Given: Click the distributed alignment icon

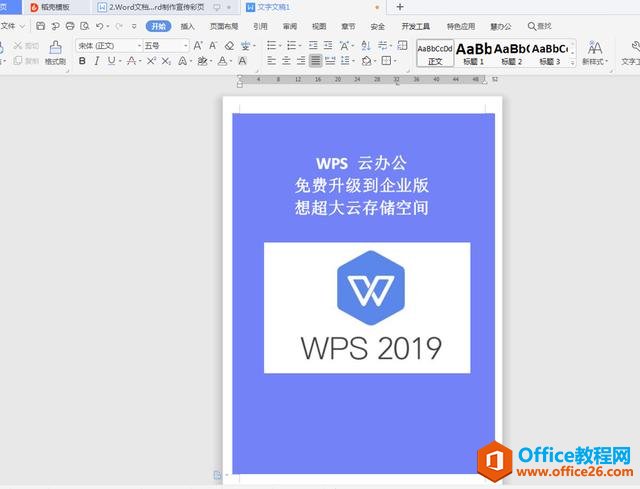Looking at the screenshot, I should point(330,61).
